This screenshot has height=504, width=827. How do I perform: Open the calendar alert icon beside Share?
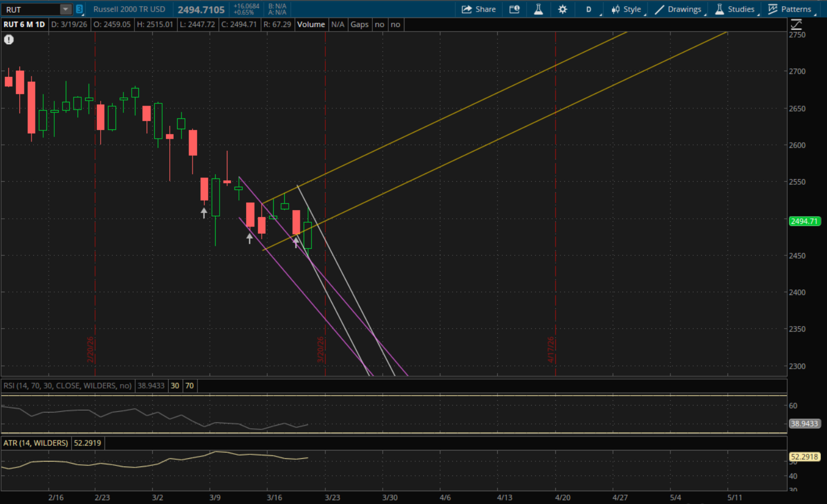514,9
